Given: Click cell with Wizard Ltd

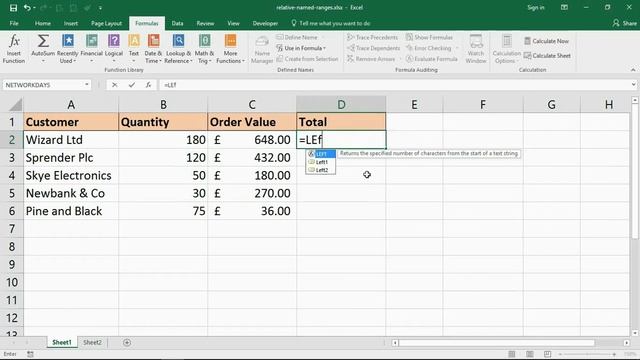Looking at the screenshot, I should point(71,140).
